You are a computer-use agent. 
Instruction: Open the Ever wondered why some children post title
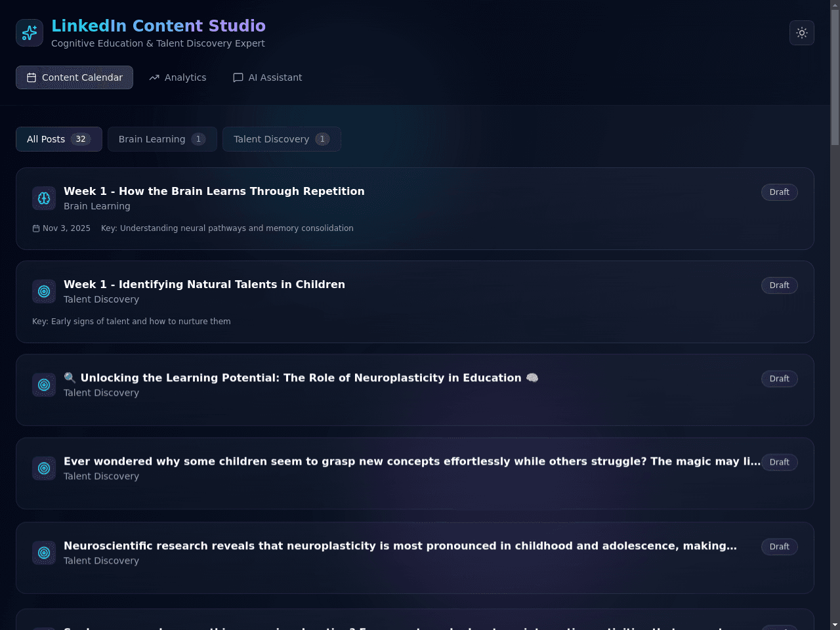412,461
